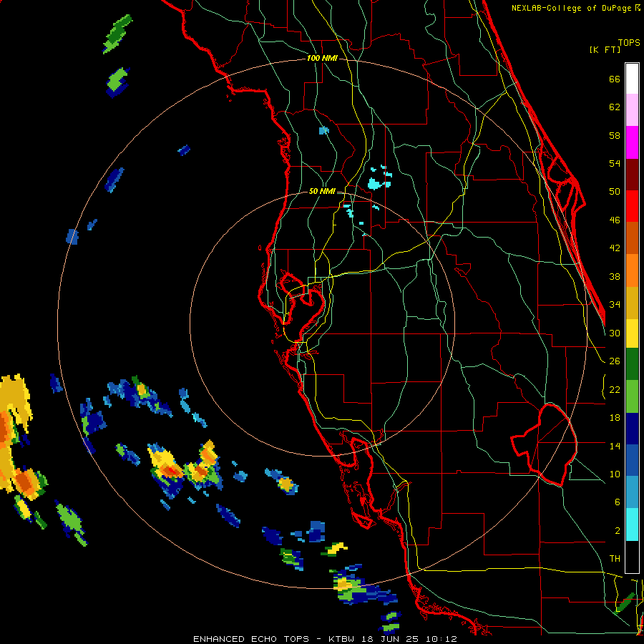Click the 34 legend value
Screen dimensions: 644x644
click(x=615, y=304)
